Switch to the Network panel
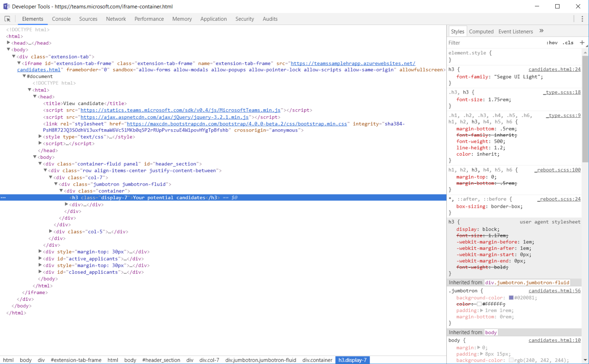Image resolution: width=589 pixels, height=364 pixels. click(x=116, y=18)
